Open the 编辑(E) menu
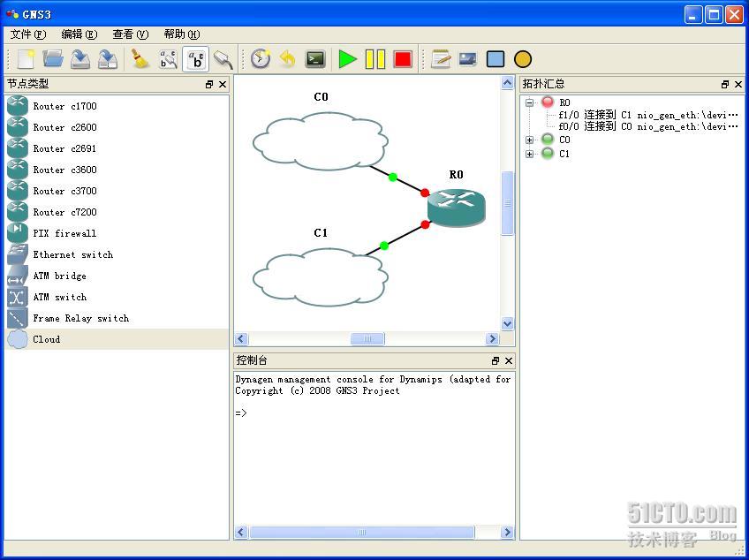The image size is (749, 560). click(79, 34)
